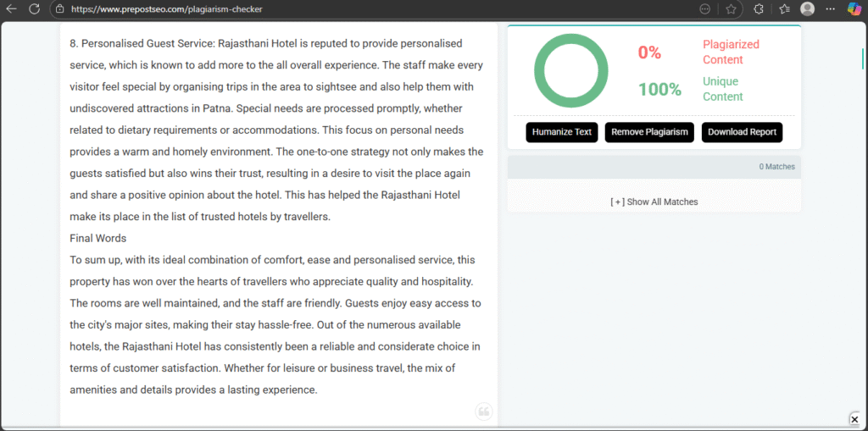Open the Copilot sidebar
Image resolution: width=868 pixels, height=431 pixels.
tap(854, 8)
